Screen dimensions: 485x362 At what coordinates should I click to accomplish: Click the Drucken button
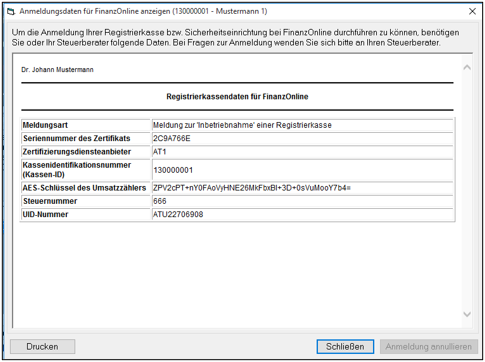[42, 347]
